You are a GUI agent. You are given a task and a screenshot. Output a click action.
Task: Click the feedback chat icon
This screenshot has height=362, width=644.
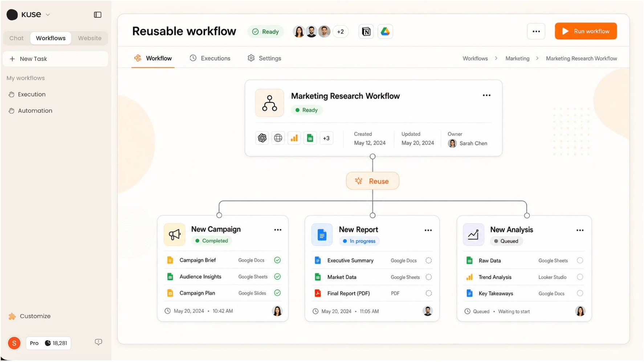click(x=98, y=342)
